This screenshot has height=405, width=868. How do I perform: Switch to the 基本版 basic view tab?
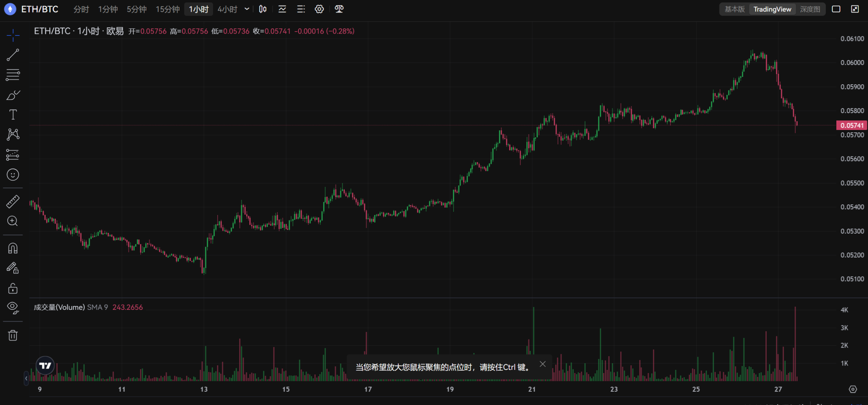tap(734, 9)
